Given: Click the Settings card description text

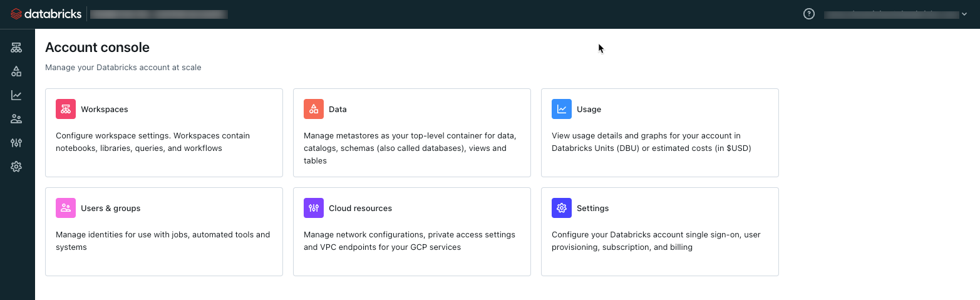Looking at the screenshot, I should (656, 241).
